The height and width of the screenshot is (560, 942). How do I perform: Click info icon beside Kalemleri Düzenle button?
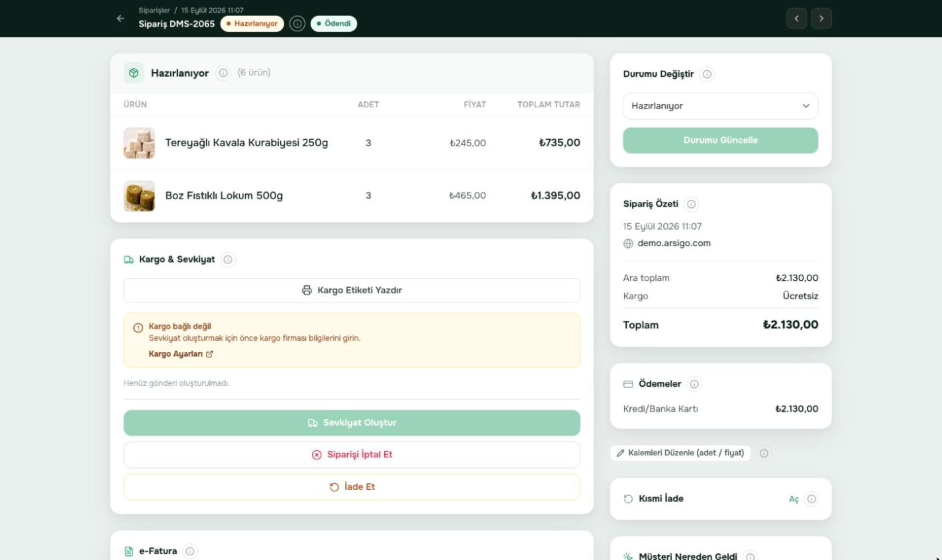click(765, 453)
